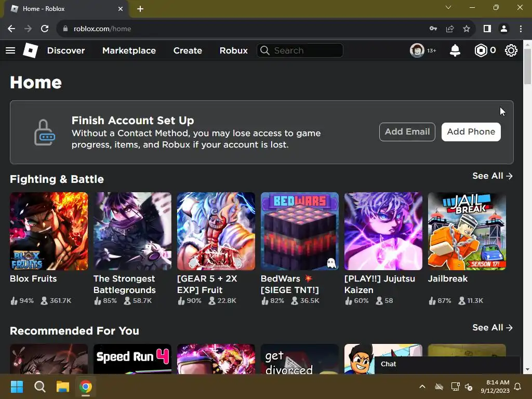532x399 pixels.
Task: Go back using the browser back arrow
Action: tap(11, 29)
